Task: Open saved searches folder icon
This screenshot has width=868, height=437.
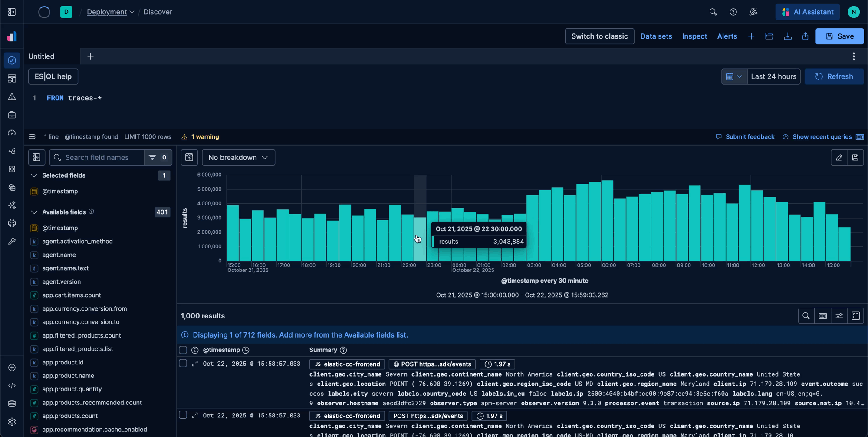Action: (769, 36)
